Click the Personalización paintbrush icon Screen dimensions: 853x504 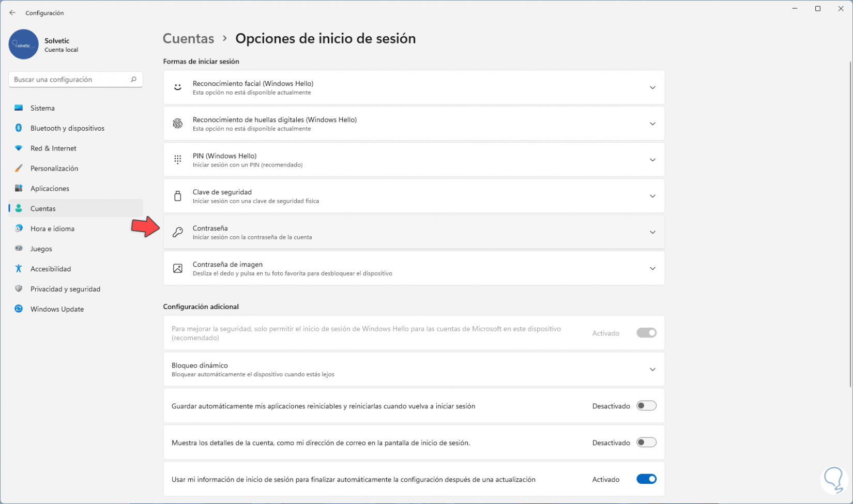(19, 169)
